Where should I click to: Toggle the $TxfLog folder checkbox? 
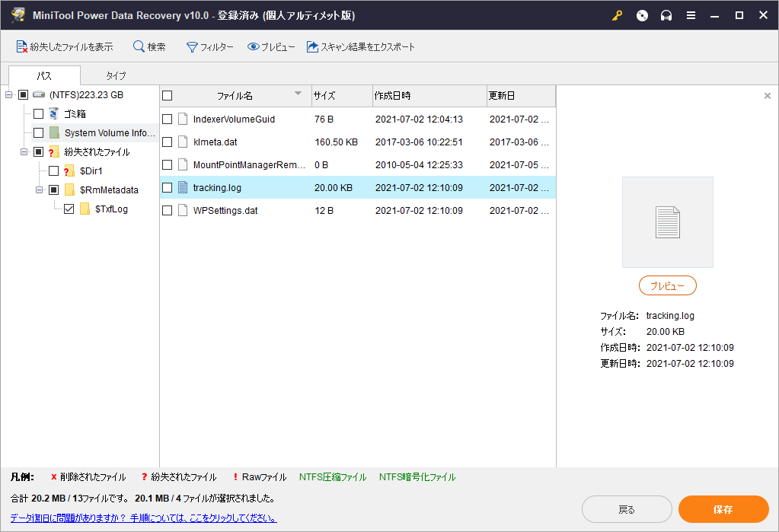click(x=69, y=209)
